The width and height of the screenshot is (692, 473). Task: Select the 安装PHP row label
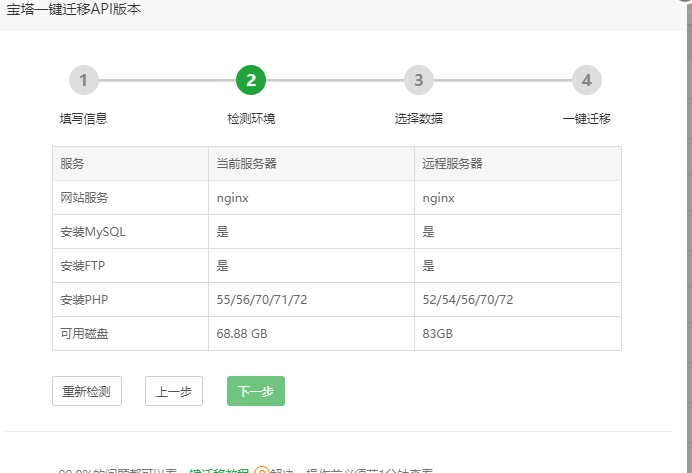click(x=84, y=300)
